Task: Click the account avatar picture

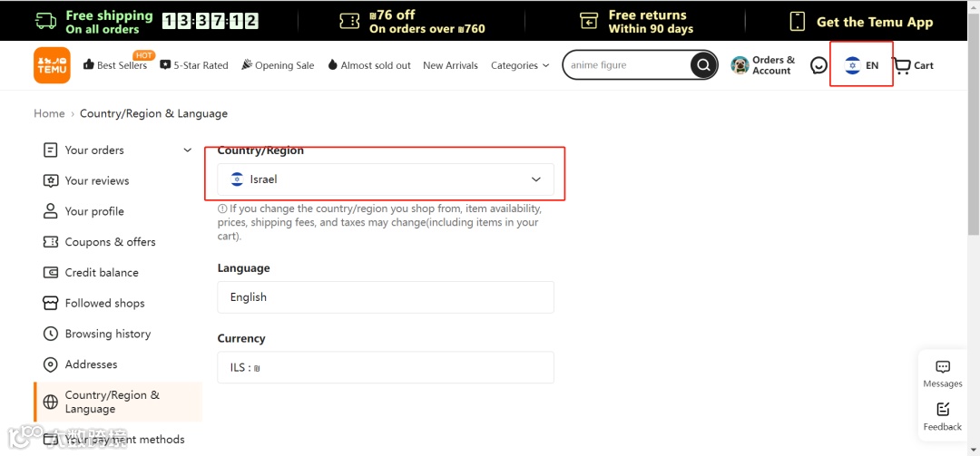Action: click(740, 65)
